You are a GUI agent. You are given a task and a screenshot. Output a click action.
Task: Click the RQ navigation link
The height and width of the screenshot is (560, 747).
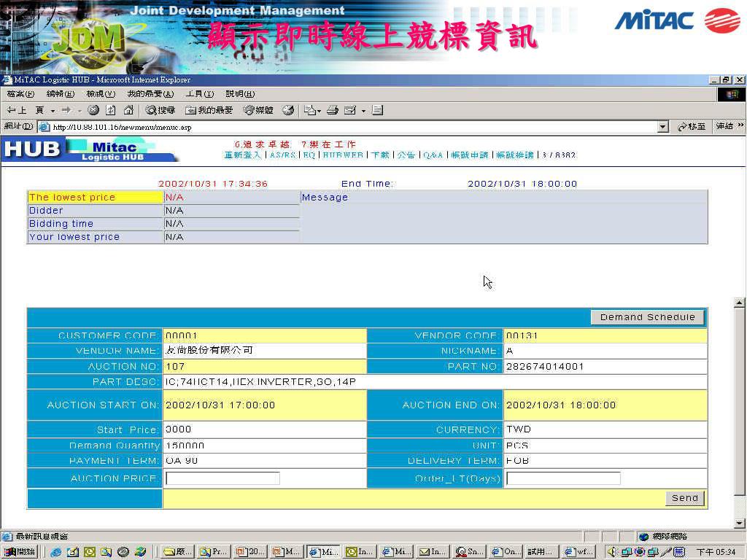click(309, 155)
